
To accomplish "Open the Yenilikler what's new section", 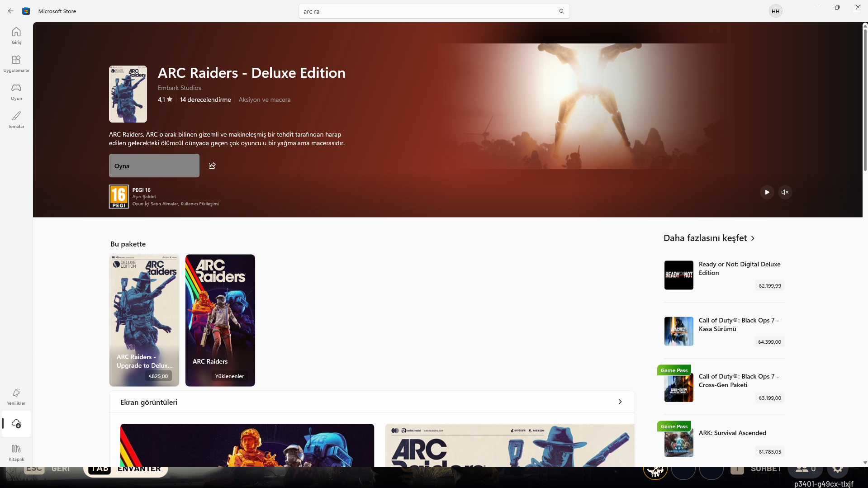I will 16,397.
